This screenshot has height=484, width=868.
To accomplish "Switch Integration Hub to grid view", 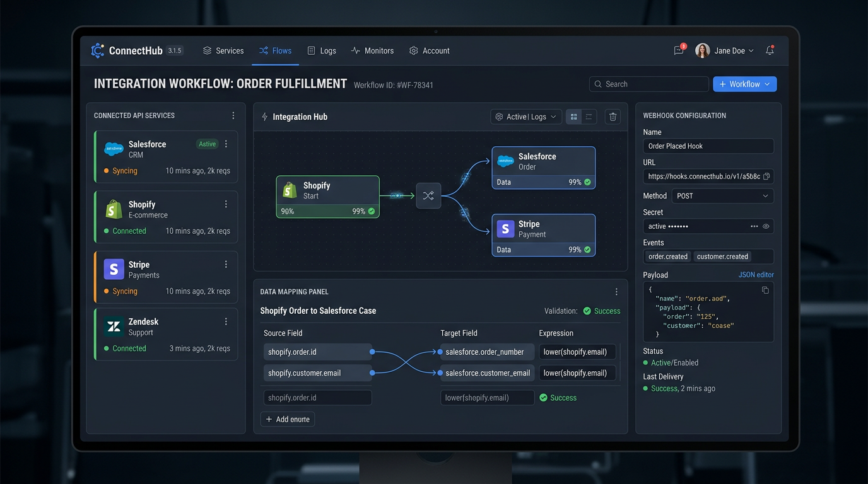I will pyautogui.click(x=573, y=117).
